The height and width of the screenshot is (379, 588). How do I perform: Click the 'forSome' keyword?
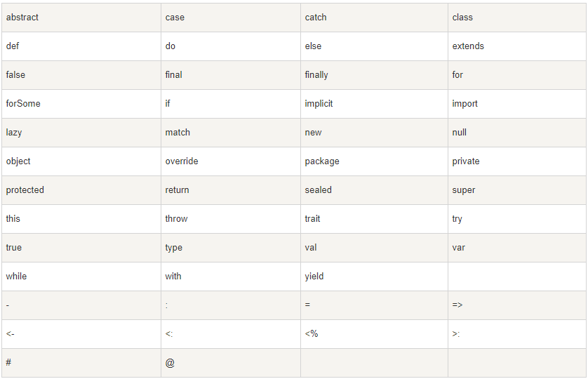23,104
